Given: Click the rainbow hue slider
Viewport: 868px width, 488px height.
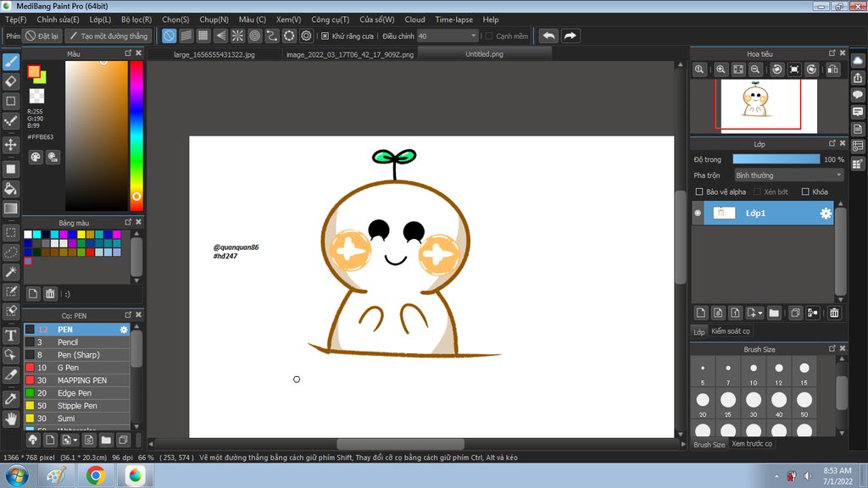Looking at the screenshot, I should (136, 136).
